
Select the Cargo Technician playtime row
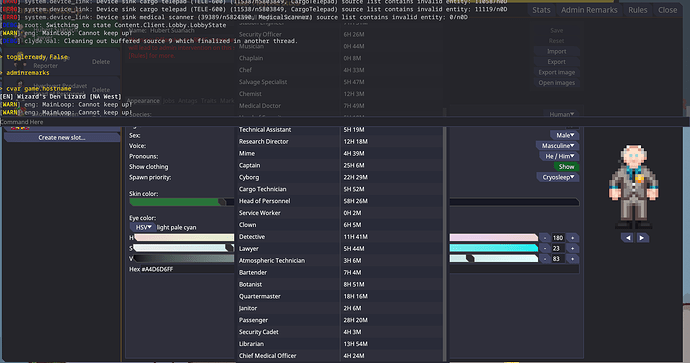coord(339,189)
